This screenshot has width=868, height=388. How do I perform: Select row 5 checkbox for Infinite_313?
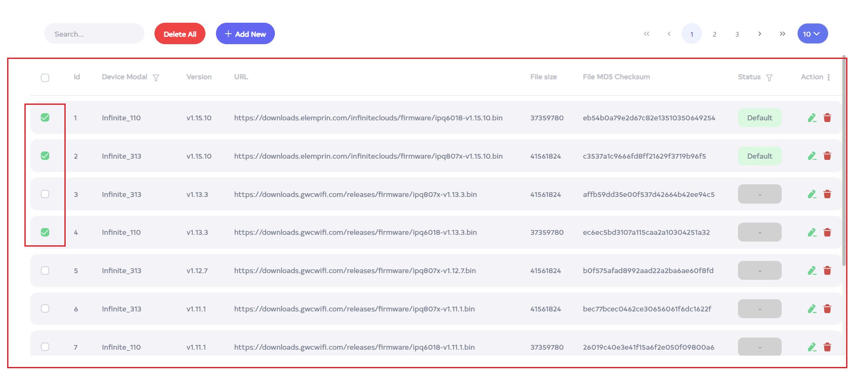(45, 271)
